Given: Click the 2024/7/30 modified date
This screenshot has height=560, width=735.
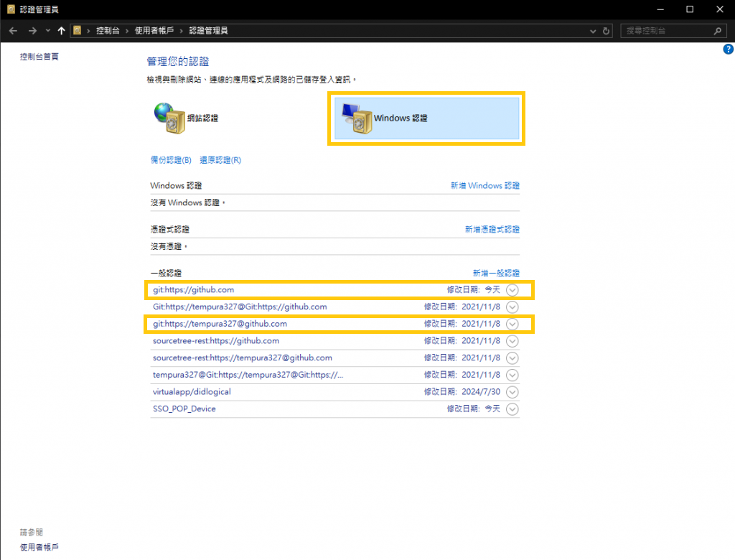Looking at the screenshot, I should coord(481,391).
